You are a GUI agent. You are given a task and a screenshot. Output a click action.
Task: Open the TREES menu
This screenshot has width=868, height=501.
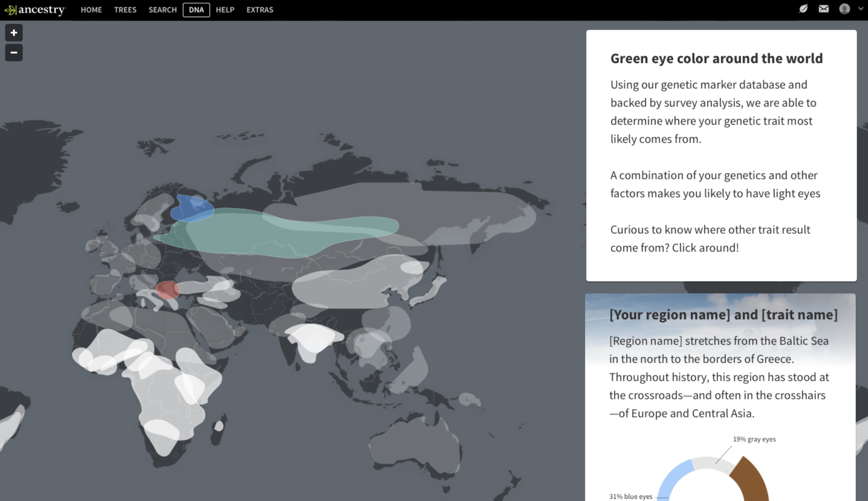[x=125, y=10]
